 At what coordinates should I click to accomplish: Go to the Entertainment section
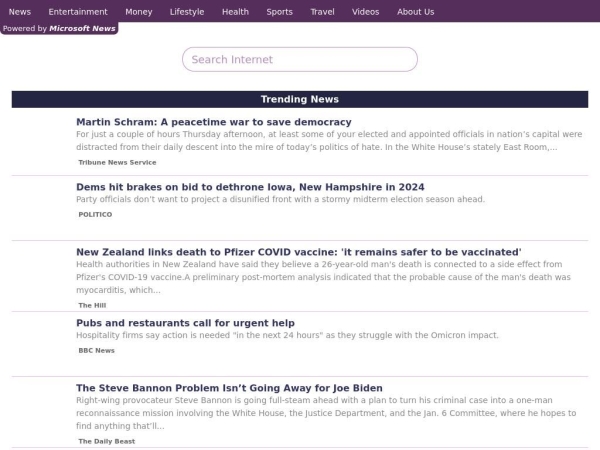(78, 12)
